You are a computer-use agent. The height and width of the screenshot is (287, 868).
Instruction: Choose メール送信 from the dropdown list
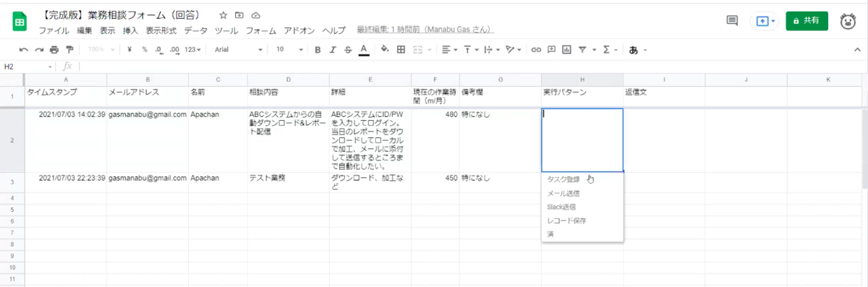tap(582, 193)
